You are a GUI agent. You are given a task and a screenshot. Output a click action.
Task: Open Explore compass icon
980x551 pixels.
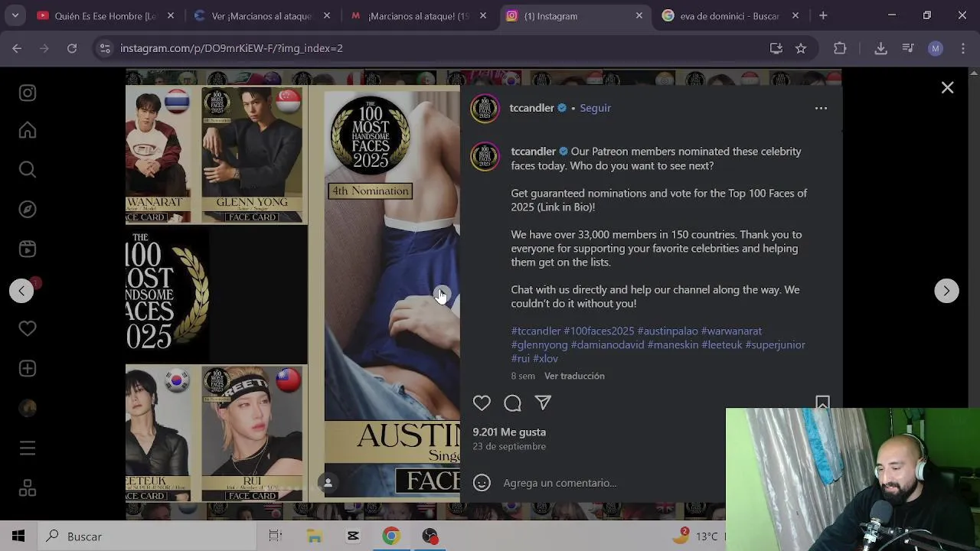click(28, 209)
